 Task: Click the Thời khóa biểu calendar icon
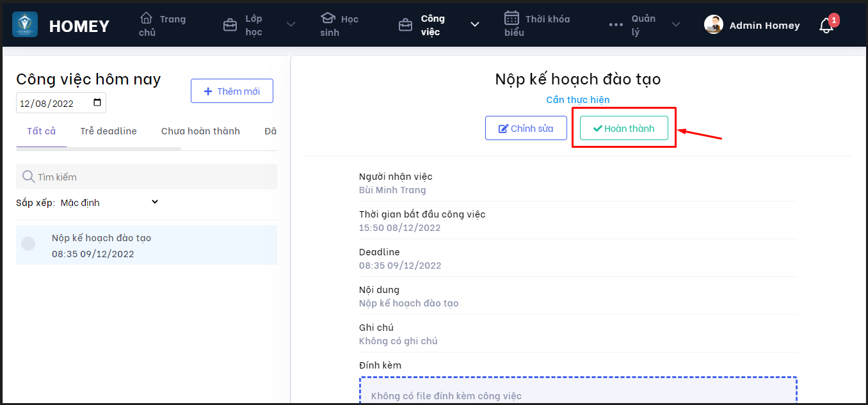coord(511,18)
